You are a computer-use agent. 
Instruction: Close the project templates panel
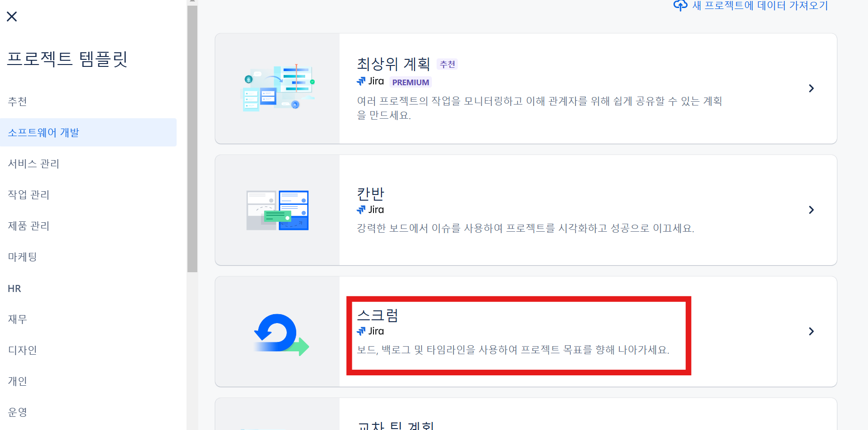tap(12, 16)
